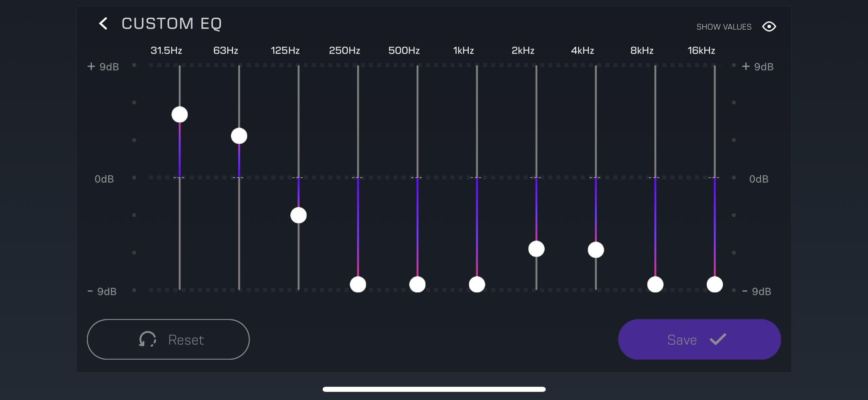Image resolution: width=868 pixels, height=400 pixels.
Task: Click the 125Hz band label
Action: pos(285,51)
